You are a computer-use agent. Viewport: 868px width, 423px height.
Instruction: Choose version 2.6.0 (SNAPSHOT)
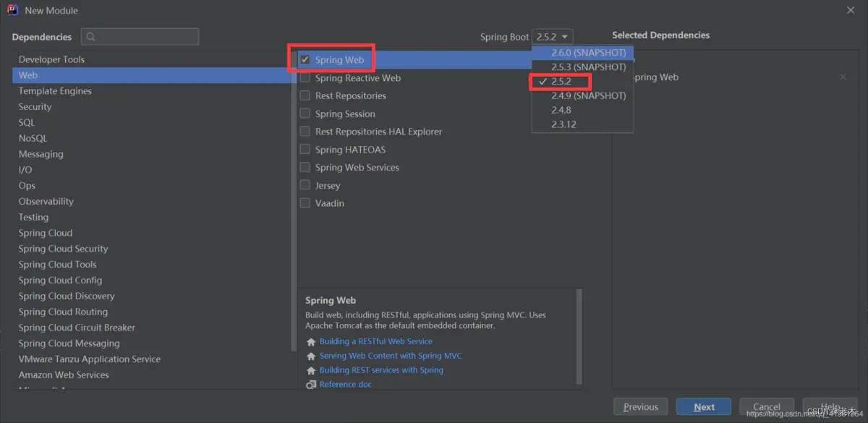point(583,53)
